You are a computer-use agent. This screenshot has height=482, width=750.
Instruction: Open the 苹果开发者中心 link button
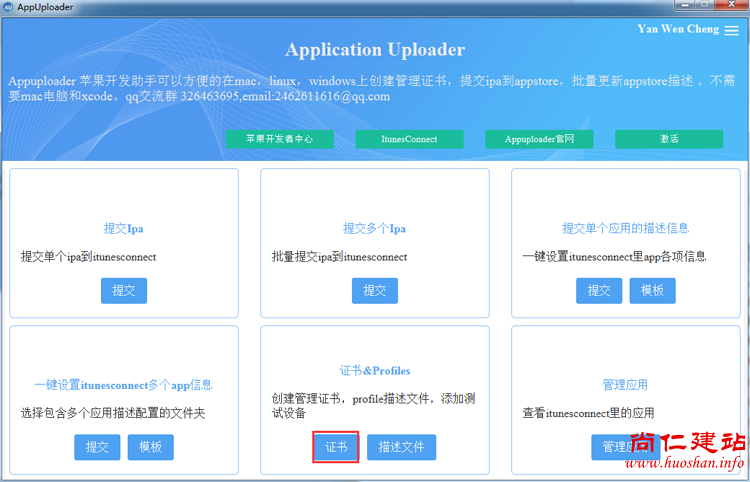coord(279,139)
